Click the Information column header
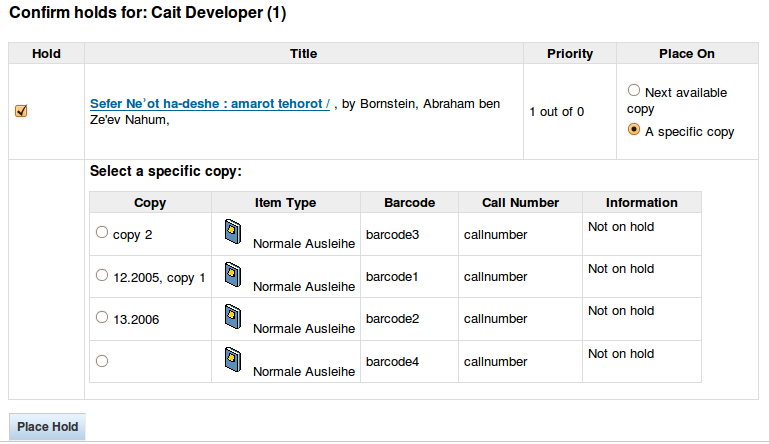769x444 pixels. tap(641, 202)
